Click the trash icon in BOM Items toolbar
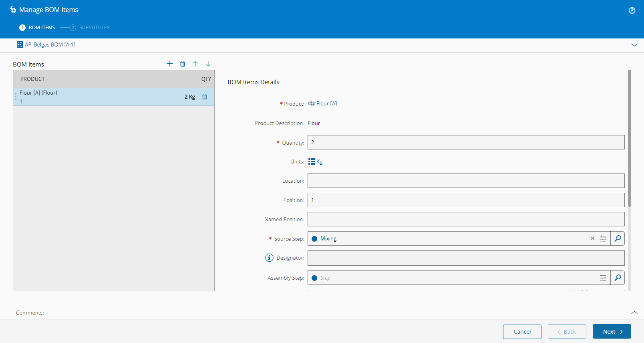644x343 pixels. 183,64
